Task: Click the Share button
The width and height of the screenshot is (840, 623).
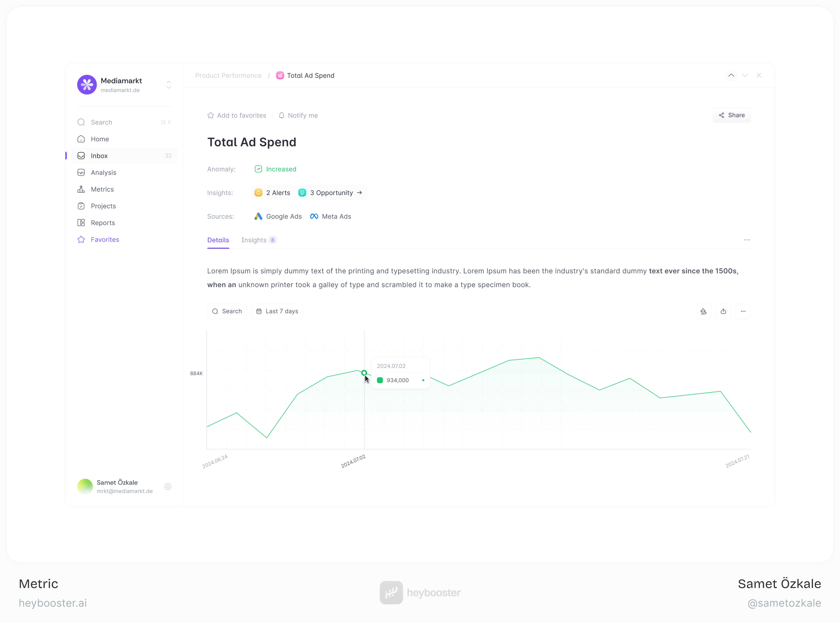Action: (x=731, y=115)
